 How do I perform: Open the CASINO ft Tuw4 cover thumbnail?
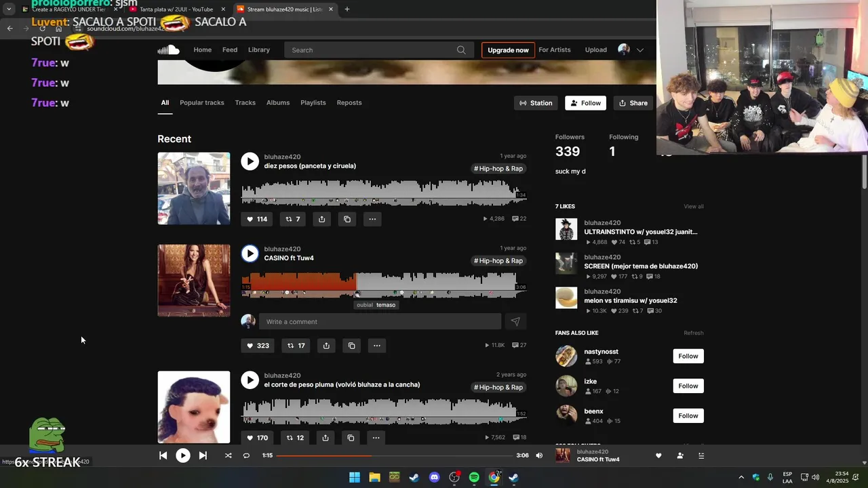(194, 281)
